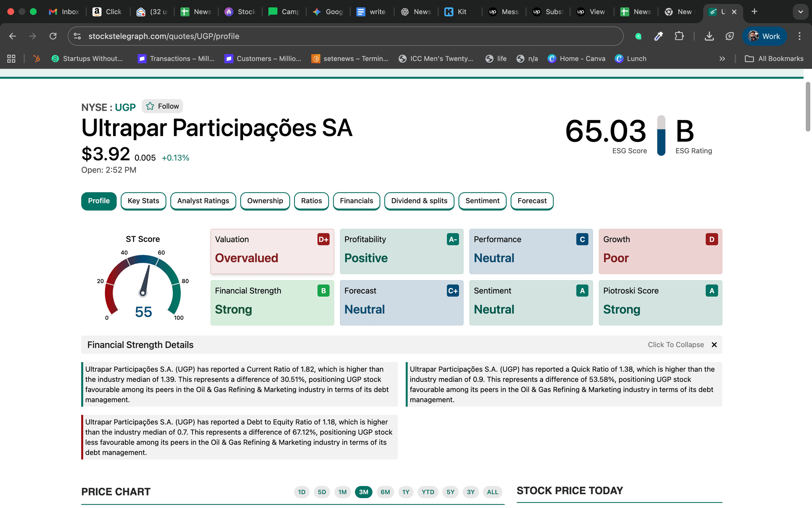
Task: Click the site information icon in the address bar
Action: point(77,36)
